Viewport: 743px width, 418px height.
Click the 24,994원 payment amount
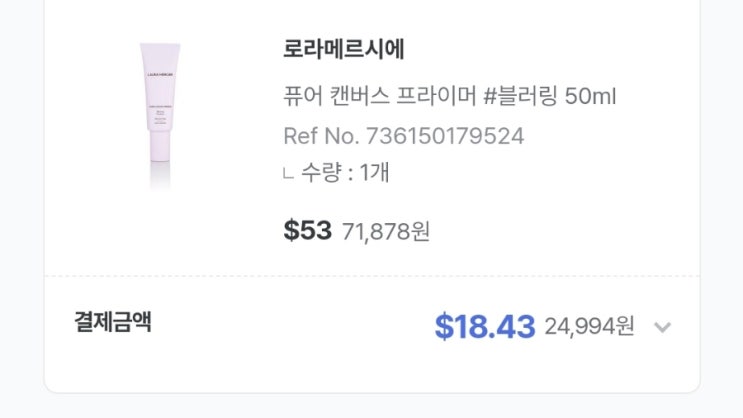[x=589, y=327]
